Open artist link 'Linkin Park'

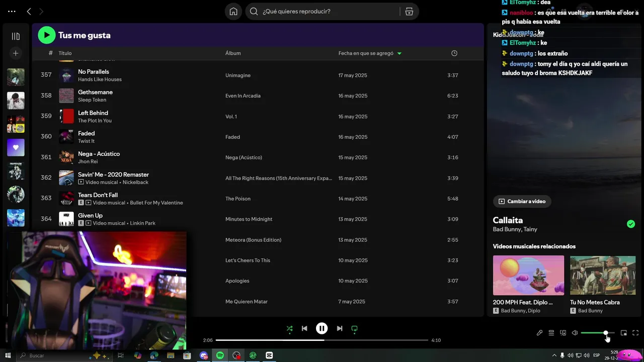pos(143,223)
